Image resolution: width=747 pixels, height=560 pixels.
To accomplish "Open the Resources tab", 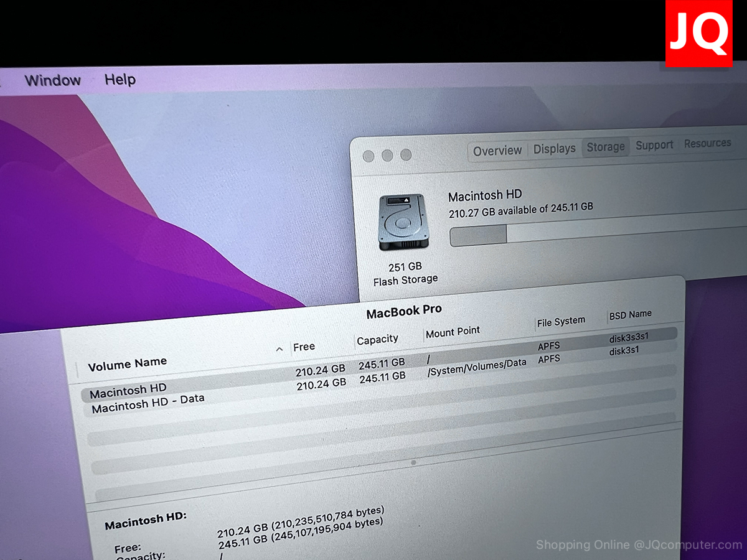I will [x=707, y=143].
